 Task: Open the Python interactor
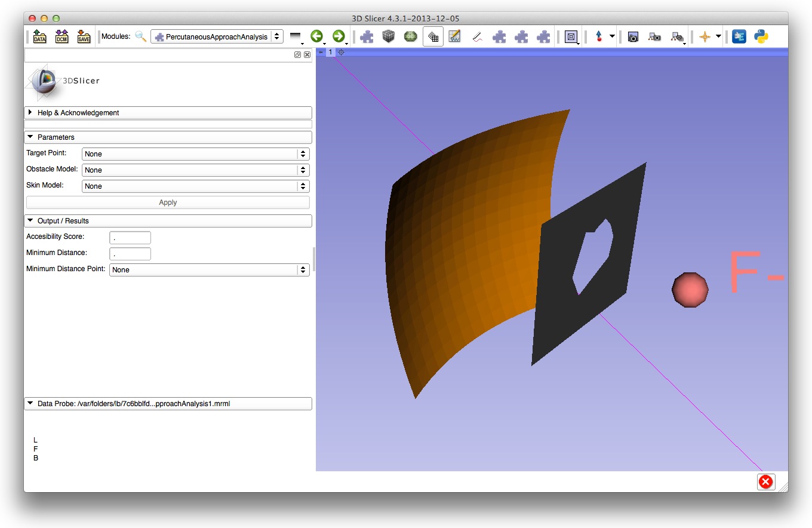761,37
